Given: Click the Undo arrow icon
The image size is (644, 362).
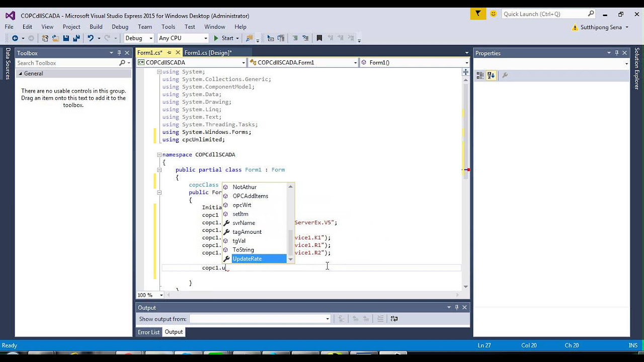Looking at the screenshot, I should point(90,38).
